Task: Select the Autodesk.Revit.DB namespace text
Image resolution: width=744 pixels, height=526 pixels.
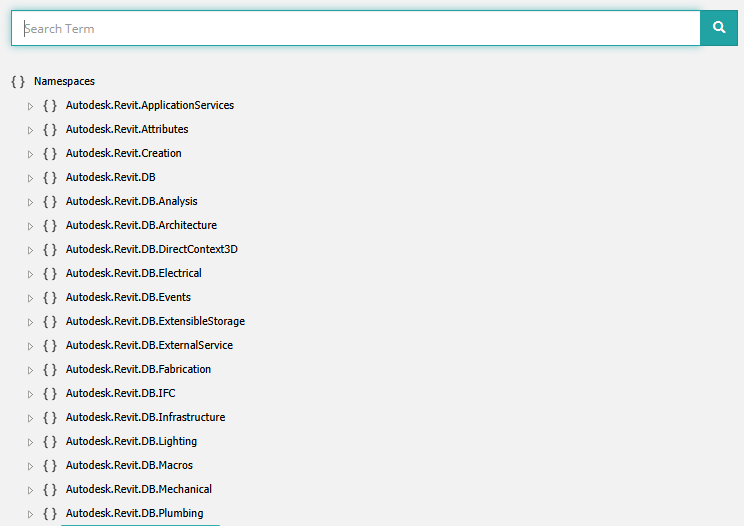Action: (x=111, y=177)
